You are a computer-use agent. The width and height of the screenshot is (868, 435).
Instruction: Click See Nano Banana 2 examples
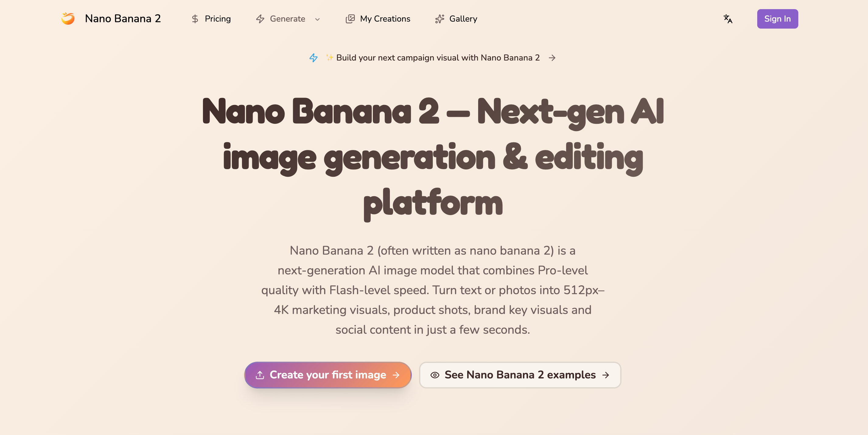click(x=520, y=375)
